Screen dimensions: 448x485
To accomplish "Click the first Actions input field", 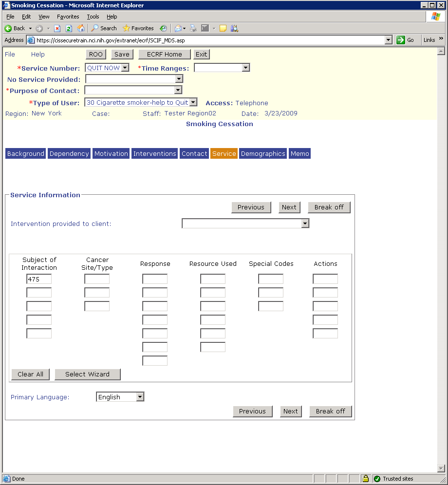I will [325, 279].
